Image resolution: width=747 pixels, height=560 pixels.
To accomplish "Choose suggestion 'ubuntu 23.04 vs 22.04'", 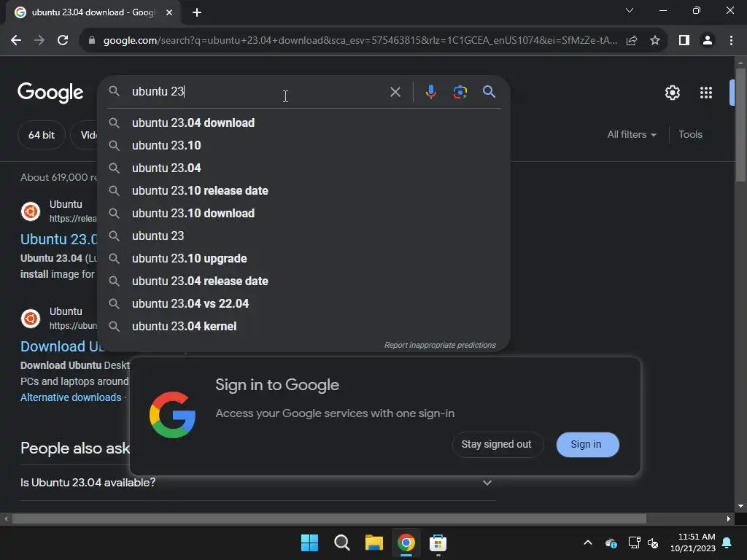I will tap(303, 304).
